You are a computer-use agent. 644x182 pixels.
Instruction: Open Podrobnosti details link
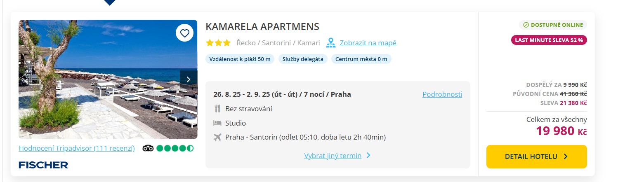coord(442,94)
